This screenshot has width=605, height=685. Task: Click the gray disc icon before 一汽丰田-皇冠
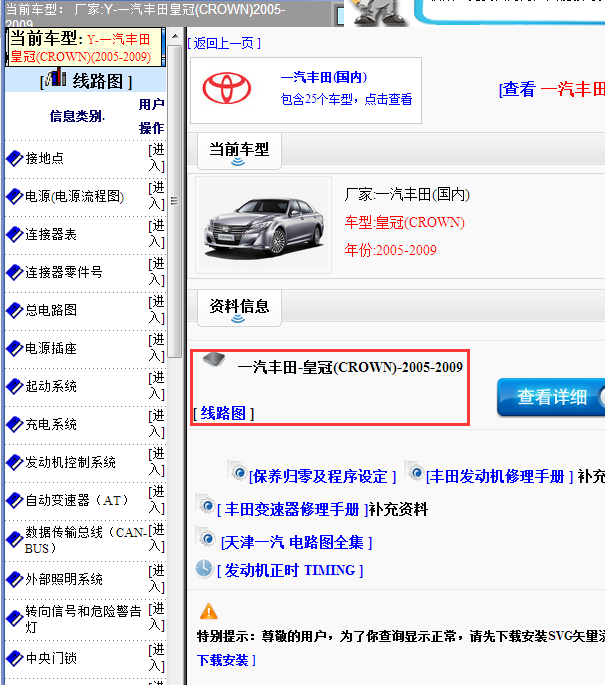(x=214, y=360)
